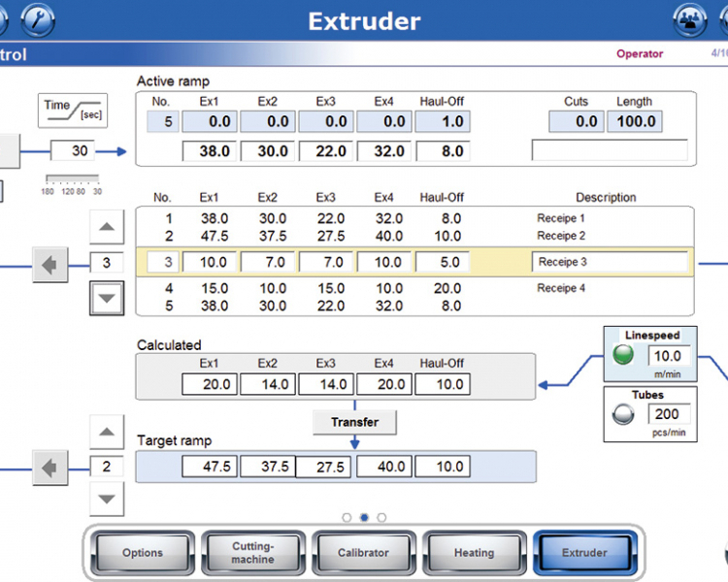Image resolution: width=728 pixels, height=582 pixels.
Task: Select the first page indicator dot
Action: [347, 517]
